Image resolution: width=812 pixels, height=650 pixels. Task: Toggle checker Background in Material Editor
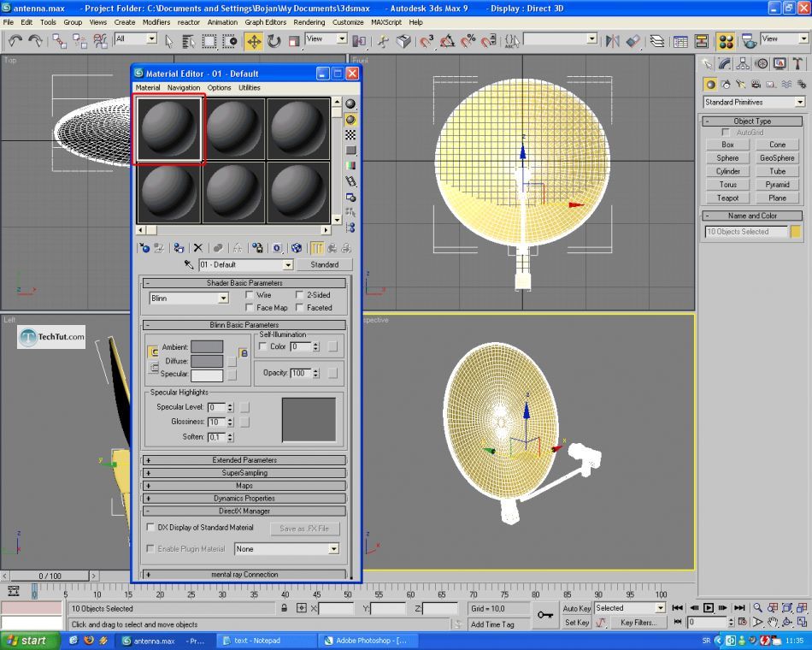[350, 135]
